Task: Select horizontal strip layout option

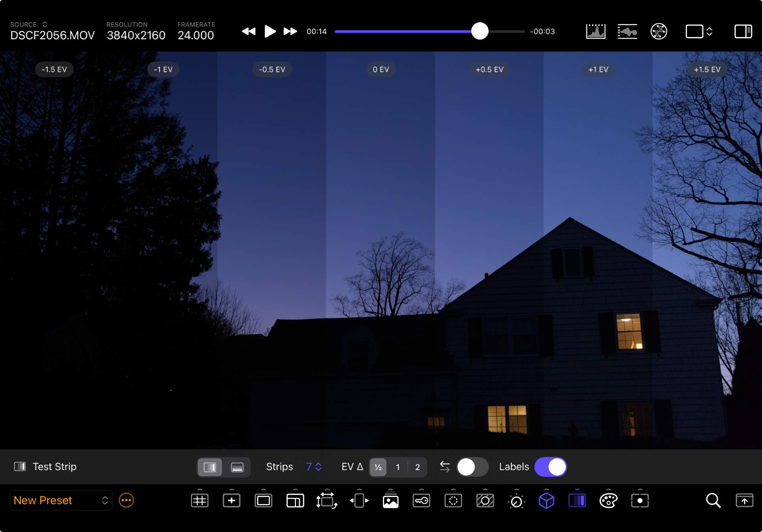Action: [237, 467]
